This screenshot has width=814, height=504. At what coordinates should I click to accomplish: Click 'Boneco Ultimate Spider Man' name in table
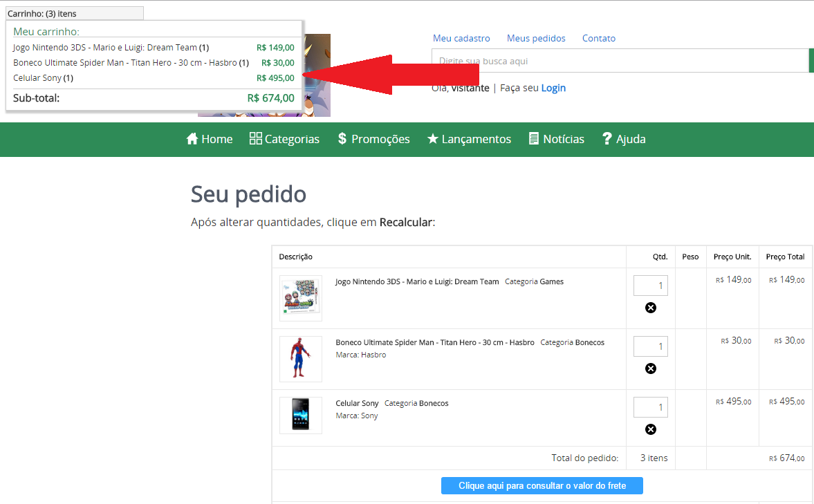[x=435, y=342]
